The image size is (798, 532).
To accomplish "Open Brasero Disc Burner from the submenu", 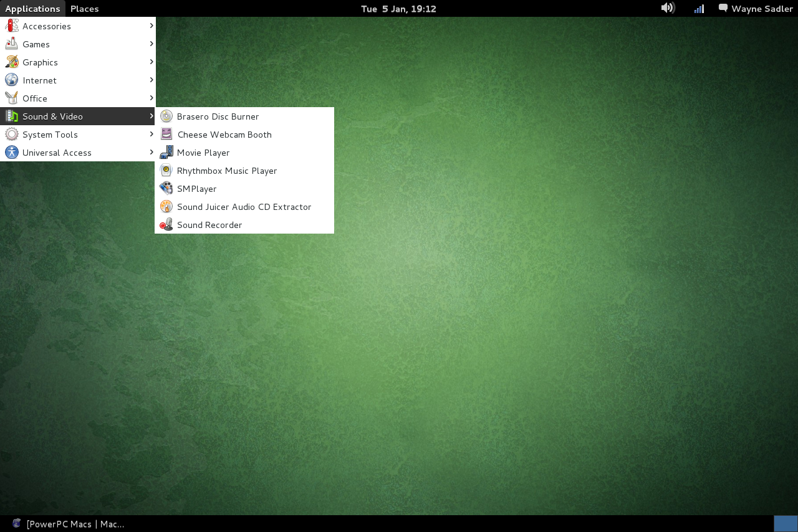I will point(218,116).
